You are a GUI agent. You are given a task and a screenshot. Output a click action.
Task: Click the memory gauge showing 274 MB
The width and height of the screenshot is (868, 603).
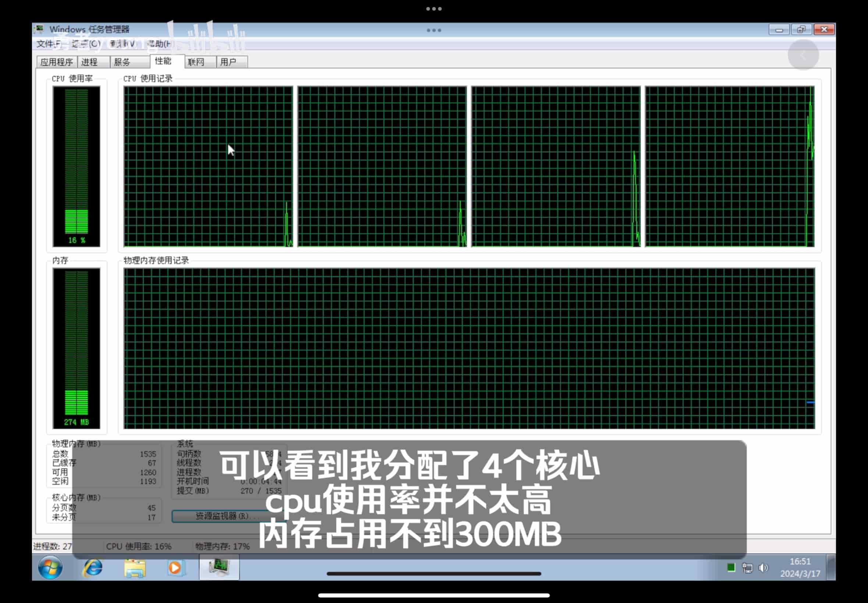(77, 348)
